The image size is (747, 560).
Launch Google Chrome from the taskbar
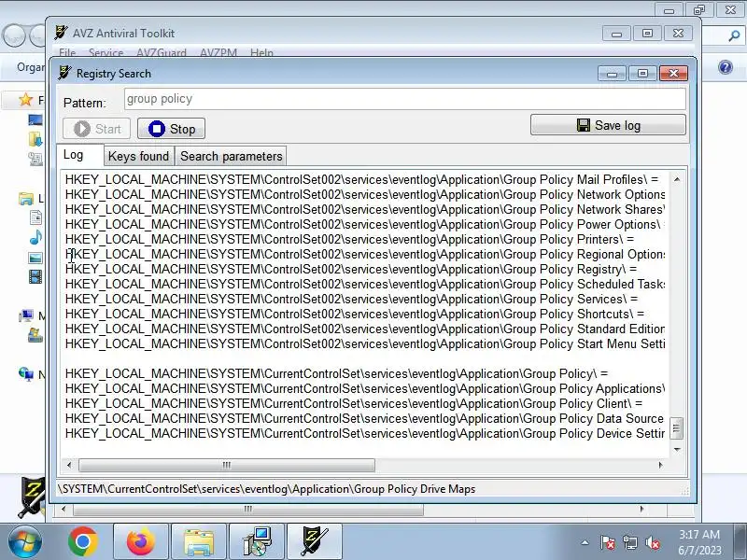point(83,541)
